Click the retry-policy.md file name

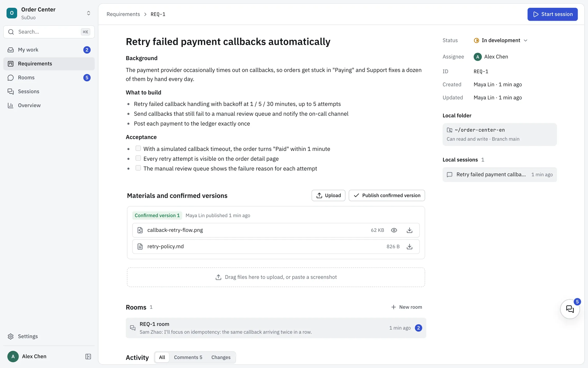tap(165, 246)
